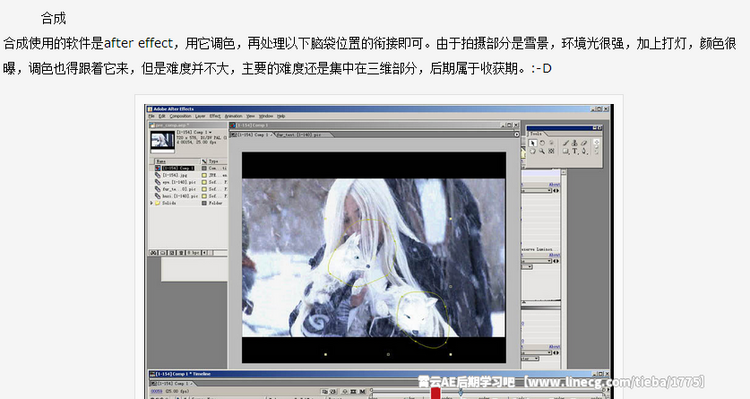Select fur_te...0].pic footage item
Screen dimensions: 750x399
179,189
